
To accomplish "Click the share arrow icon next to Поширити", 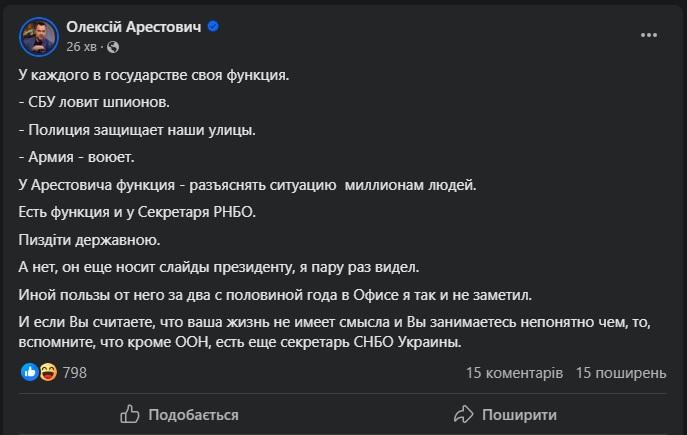I will pos(462,414).
